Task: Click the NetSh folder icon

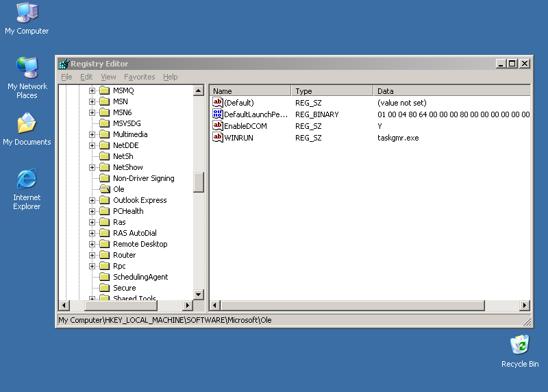Action: point(105,156)
